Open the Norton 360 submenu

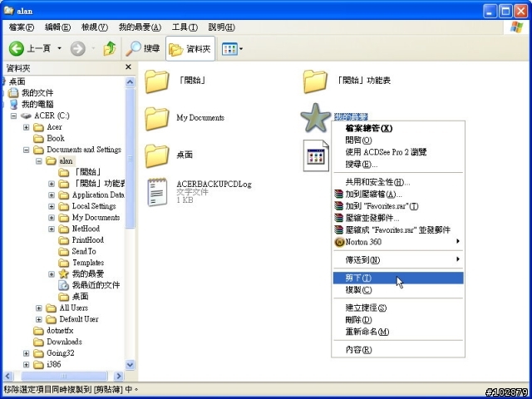(398, 242)
